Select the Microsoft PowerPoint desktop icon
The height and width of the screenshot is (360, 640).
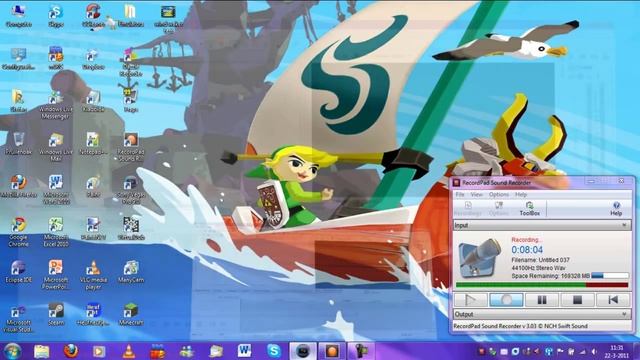point(56,275)
